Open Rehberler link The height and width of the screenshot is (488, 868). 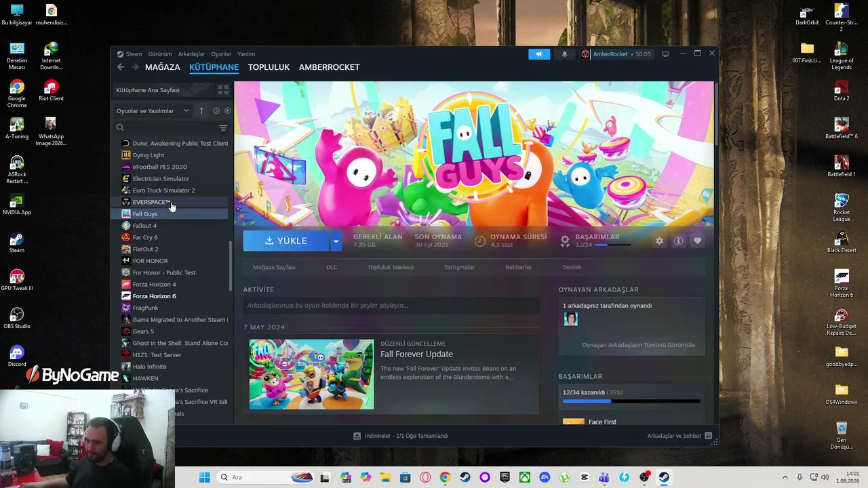[x=519, y=267]
